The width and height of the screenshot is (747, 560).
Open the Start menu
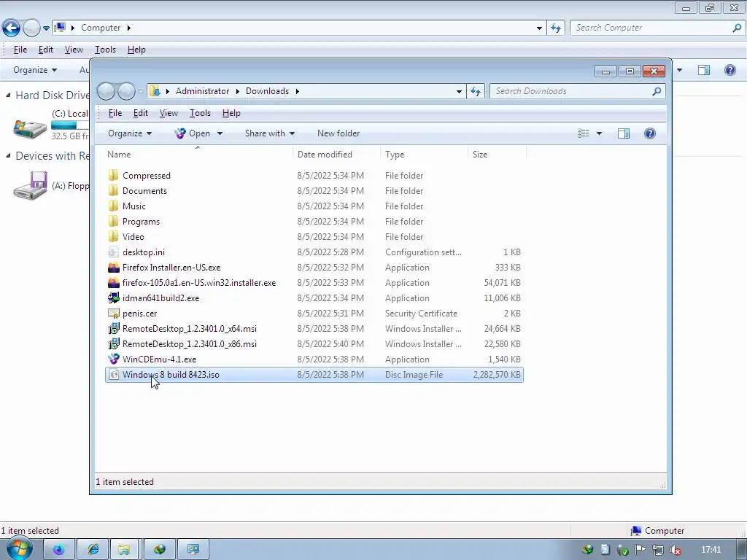tap(19, 548)
